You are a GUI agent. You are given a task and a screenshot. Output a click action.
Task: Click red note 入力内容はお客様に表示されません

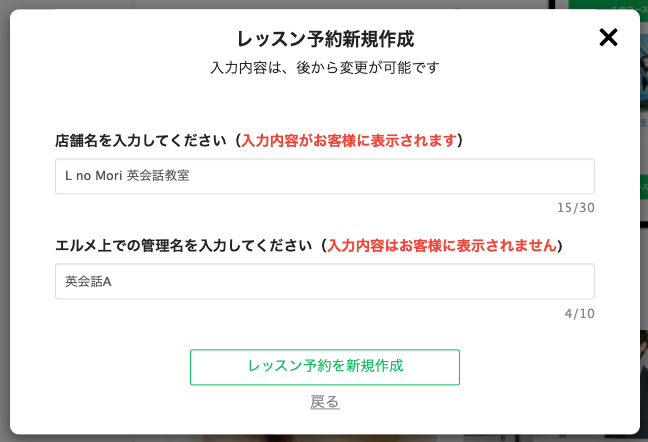(442, 245)
